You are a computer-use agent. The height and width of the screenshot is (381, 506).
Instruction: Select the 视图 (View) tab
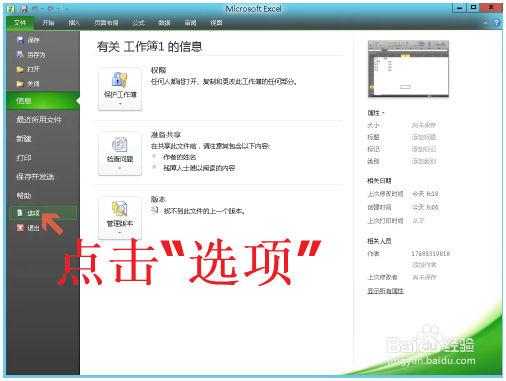click(216, 23)
